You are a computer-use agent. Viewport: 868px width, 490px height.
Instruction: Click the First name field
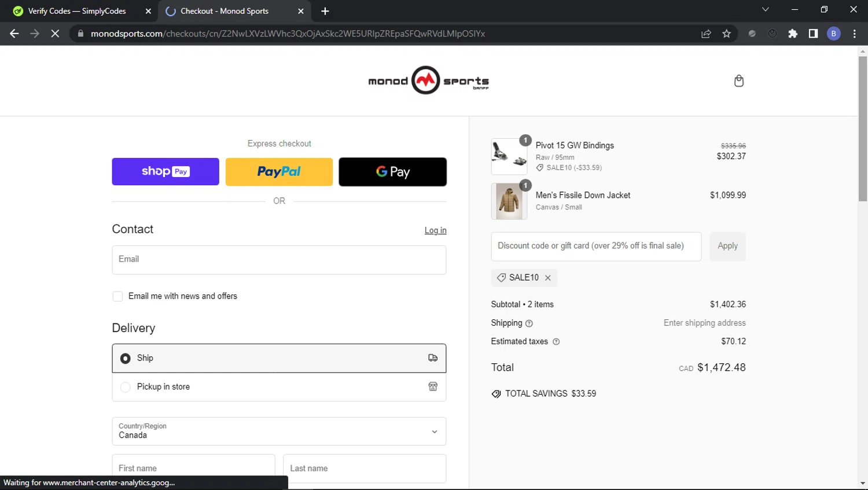pos(193,469)
